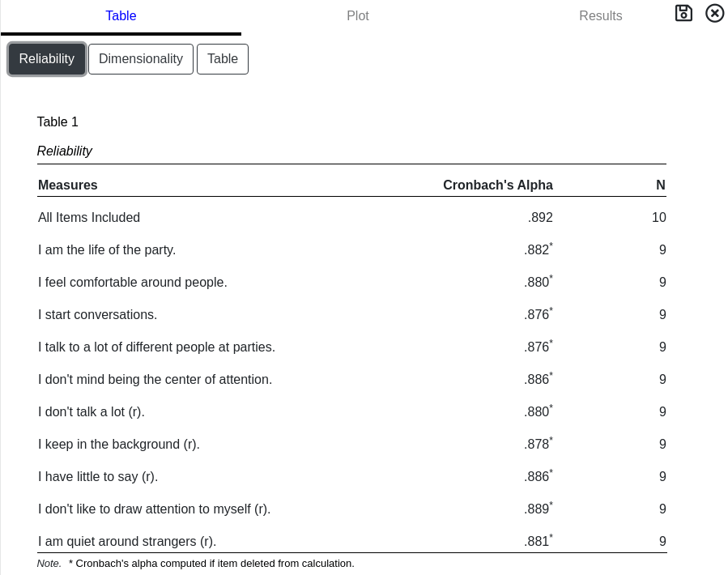Click the N column header
Screen dimensions: 728x575
661,185
